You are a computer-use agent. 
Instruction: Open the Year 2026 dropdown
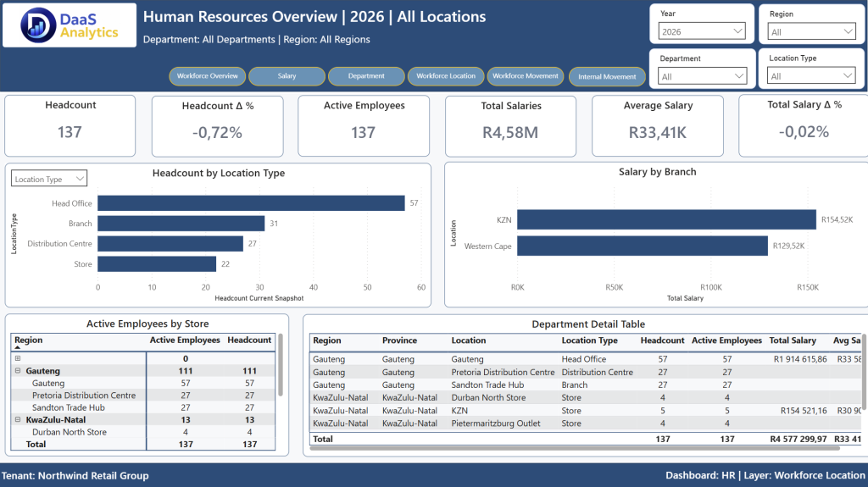click(702, 31)
